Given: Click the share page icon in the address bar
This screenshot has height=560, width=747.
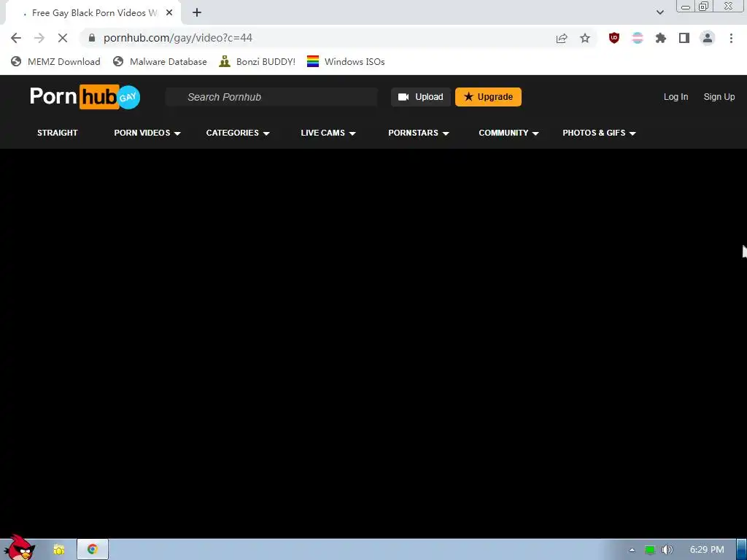Looking at the screenshot, I should coord(562,38).
